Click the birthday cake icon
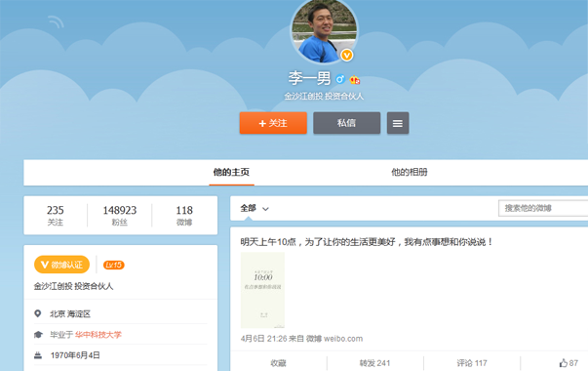 click(38, 355)
